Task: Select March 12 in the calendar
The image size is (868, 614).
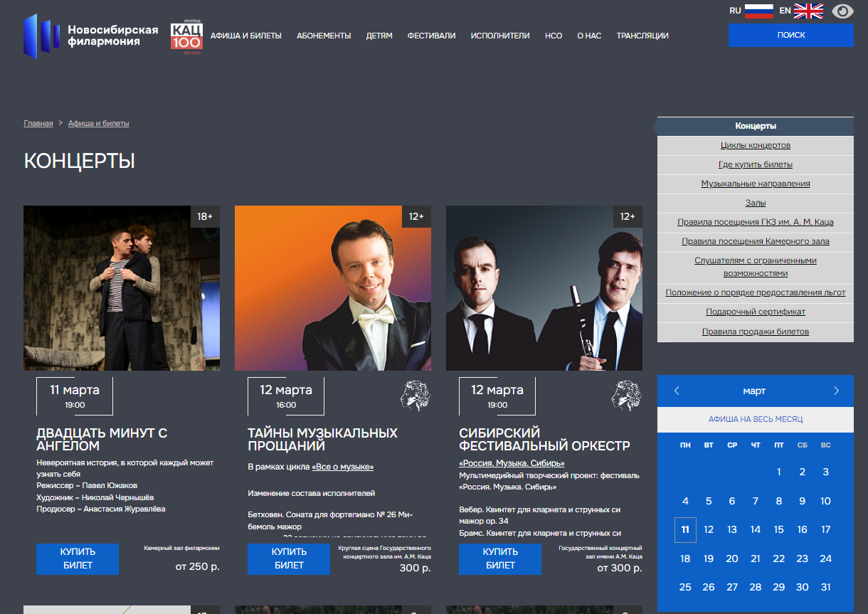Action: [709, 529]
